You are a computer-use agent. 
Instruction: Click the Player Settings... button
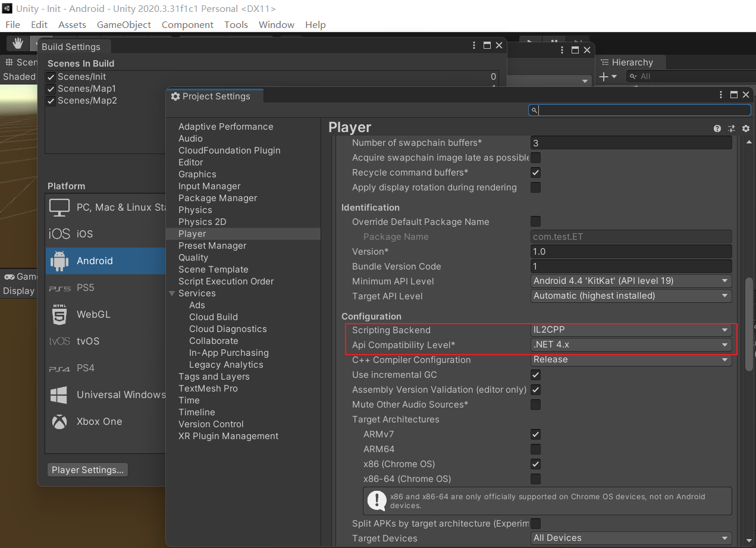87,469
